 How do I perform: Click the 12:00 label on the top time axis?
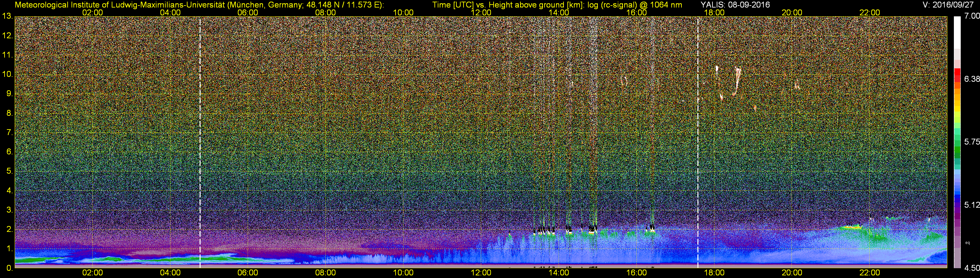[481, 12]
